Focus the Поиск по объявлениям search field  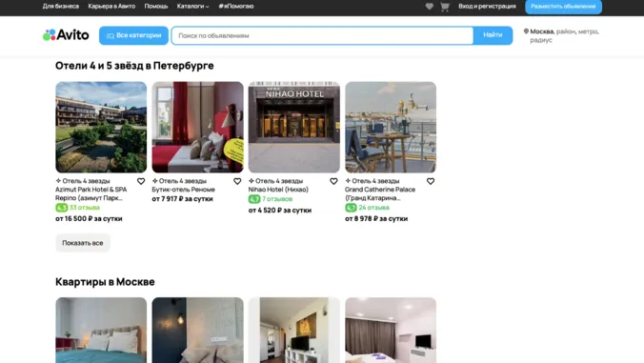[322, 35]
